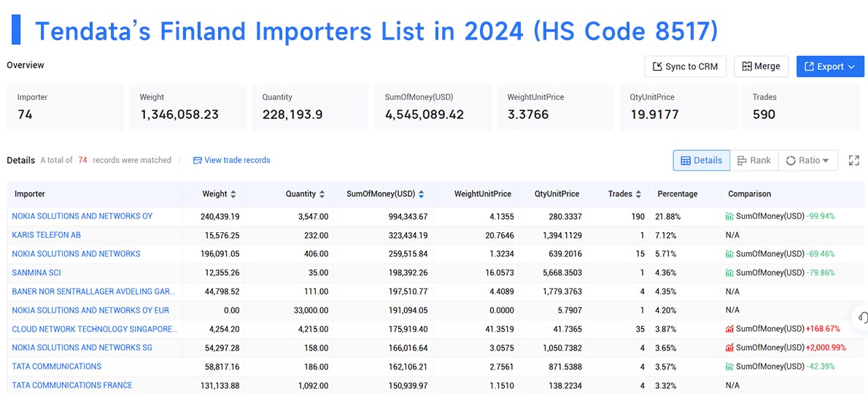Click the 21.88% percentage cell

(670, 216)
